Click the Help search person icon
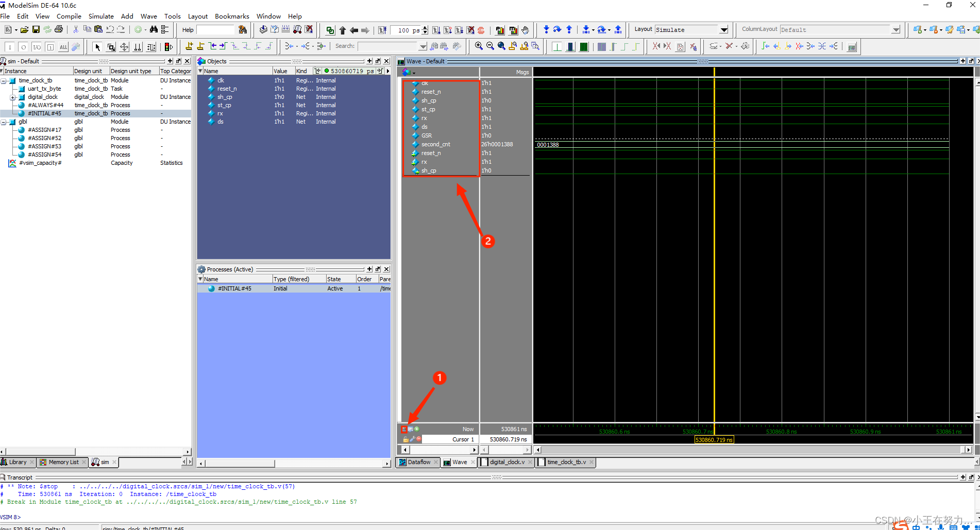Viewport: 980px width, 530px height. (243, 30)
